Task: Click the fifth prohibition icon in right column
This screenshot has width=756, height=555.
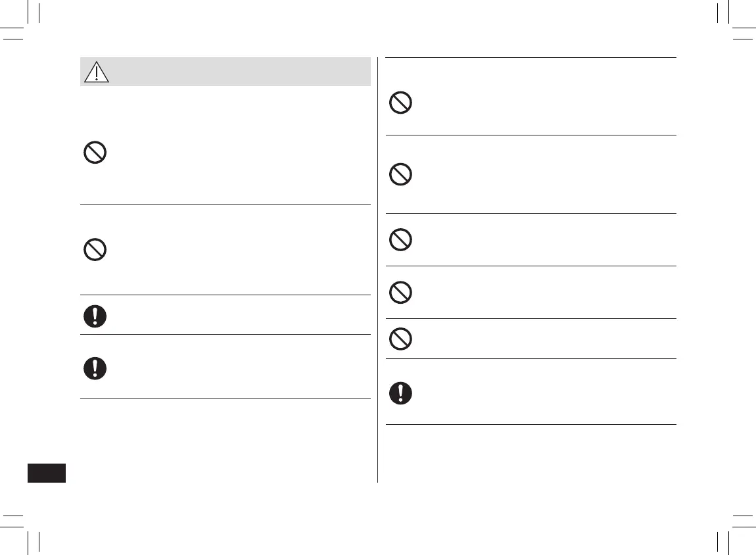Action: pyautogui.click(x=401, y=339)
